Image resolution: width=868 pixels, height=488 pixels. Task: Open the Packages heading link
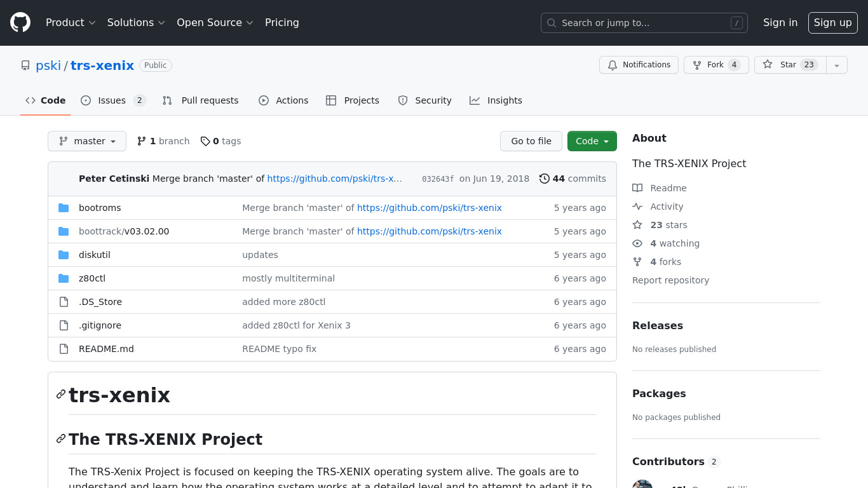[659, 393]
